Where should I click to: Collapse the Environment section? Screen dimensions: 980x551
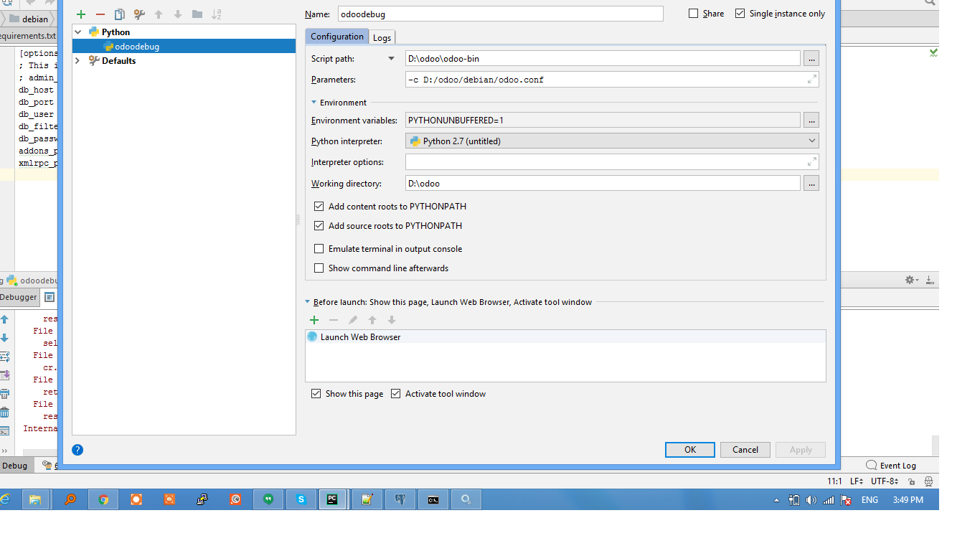(x=314, y=103)
